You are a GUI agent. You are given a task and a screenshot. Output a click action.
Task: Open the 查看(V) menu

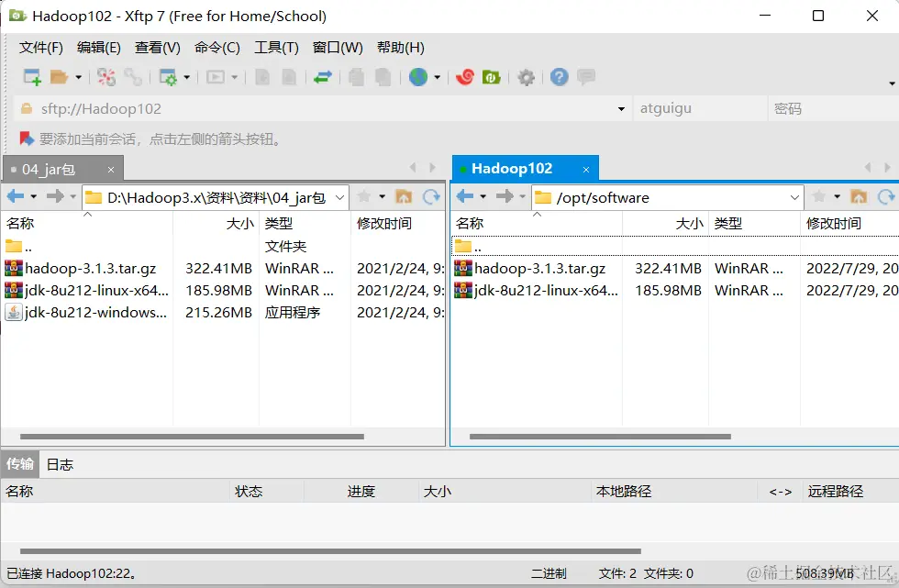click(157, 48)
